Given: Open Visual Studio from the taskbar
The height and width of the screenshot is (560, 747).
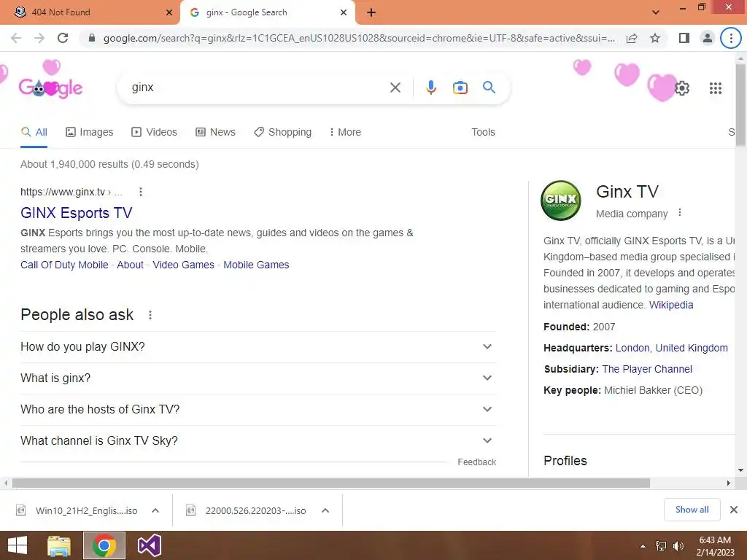Looking at the screenshot, I should pyautogui.click(x=150, y=545).
